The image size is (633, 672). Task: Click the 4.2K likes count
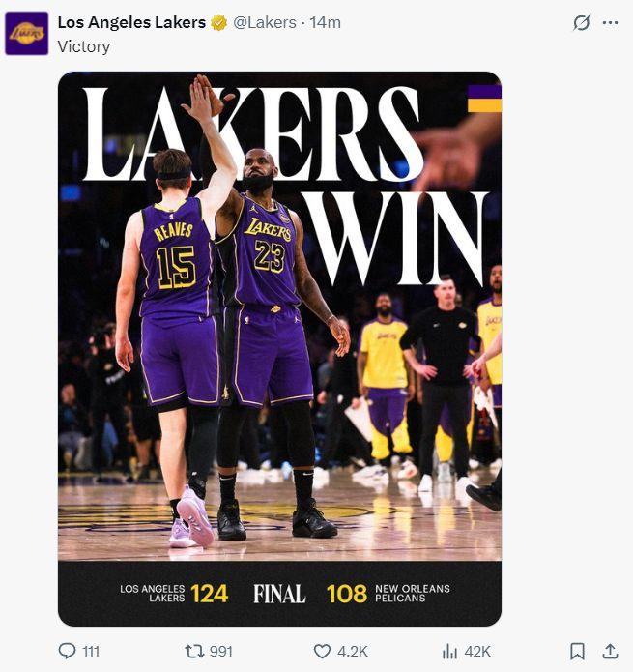tap(353, 652)
